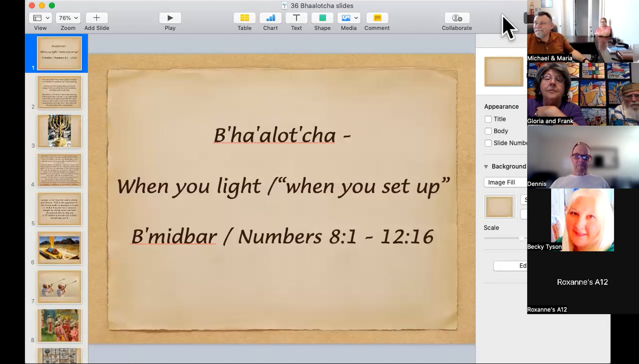Select slide 3 menorah thumbnail
Screen dimensions: 639x364
(59, 131)
